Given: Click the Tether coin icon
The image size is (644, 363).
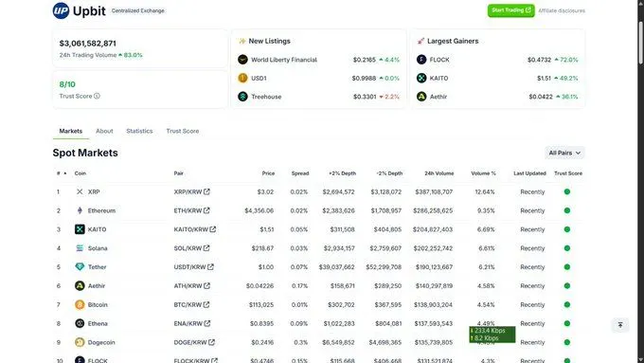Looking at the screenshot, I should point(80,267).
